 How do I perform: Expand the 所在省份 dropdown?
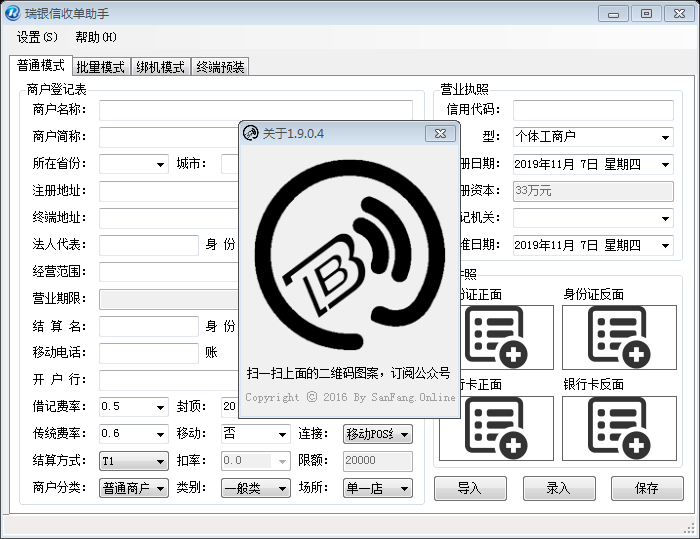(133, 164)
